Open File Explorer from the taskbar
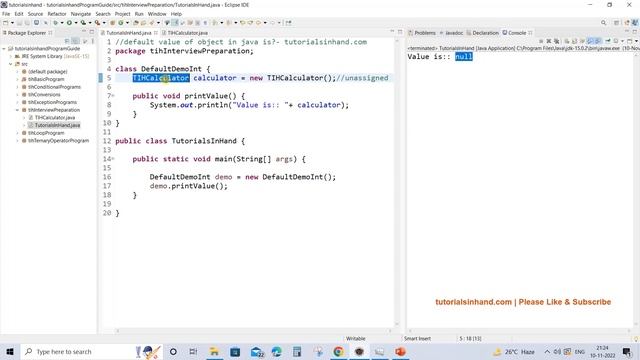Viewport: 640px width, 360px height. (214, 351)
